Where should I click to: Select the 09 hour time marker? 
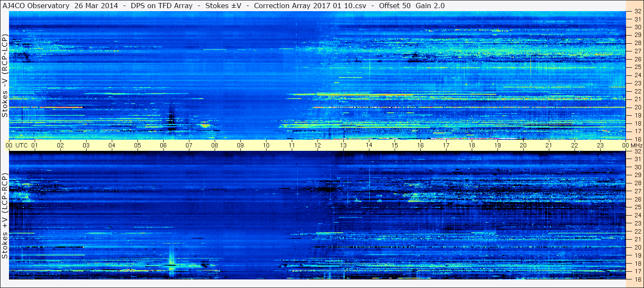pos(240,145)
